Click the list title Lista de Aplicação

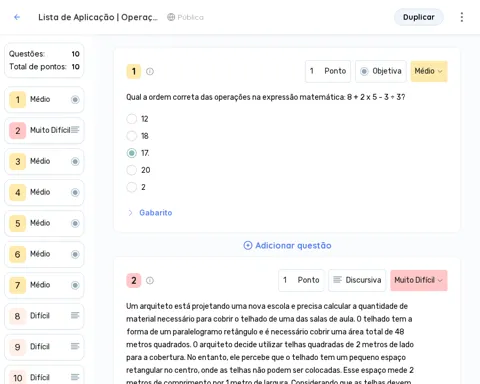(98, 17)
